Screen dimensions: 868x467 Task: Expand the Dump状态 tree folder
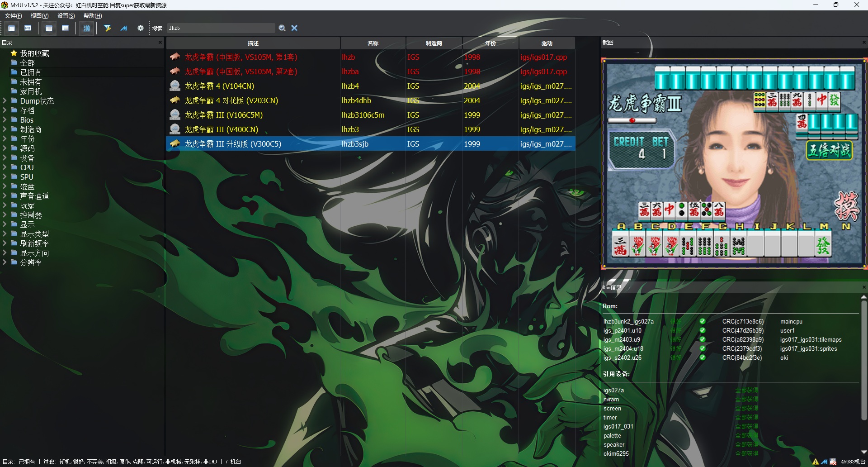5,101
